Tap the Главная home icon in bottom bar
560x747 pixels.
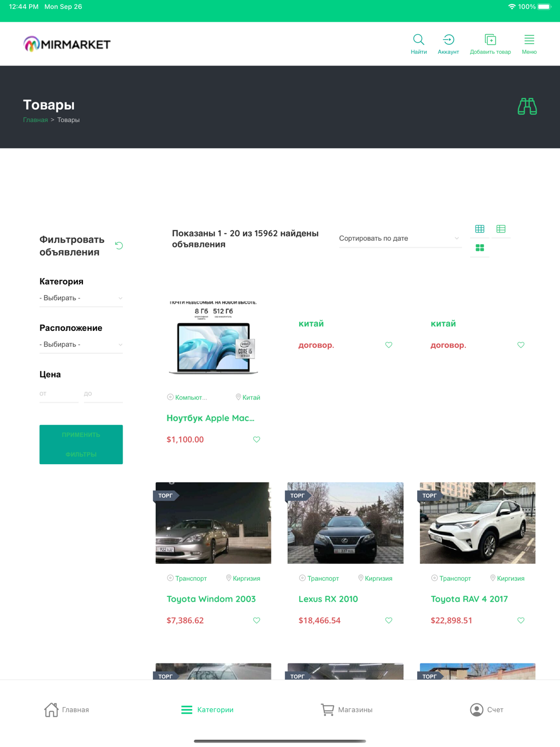click(51, 709)
